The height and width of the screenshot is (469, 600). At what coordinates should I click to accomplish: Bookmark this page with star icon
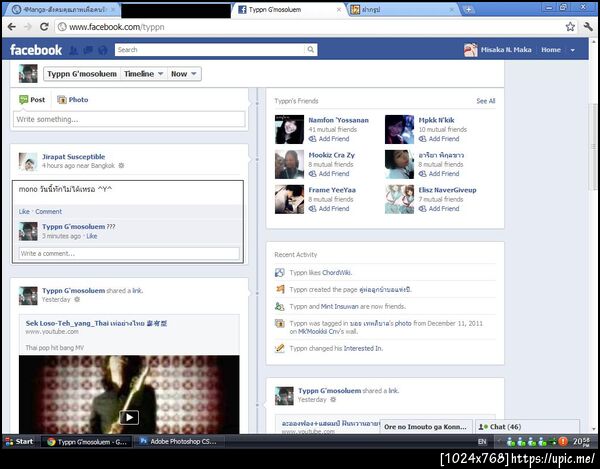[x=570, y=27]
